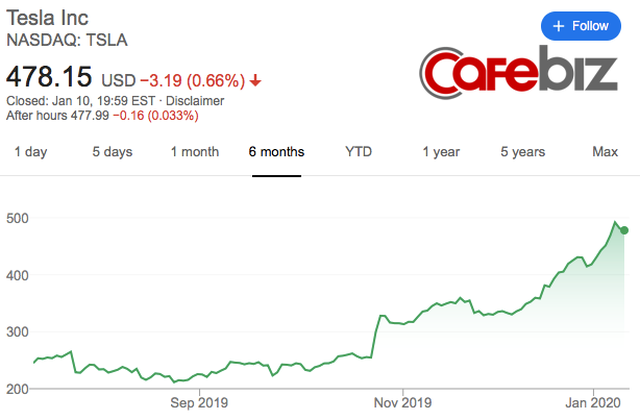Select the 5 days range tab
The width and height of the screenshot is (640, 420).
(x=112, y=152)
